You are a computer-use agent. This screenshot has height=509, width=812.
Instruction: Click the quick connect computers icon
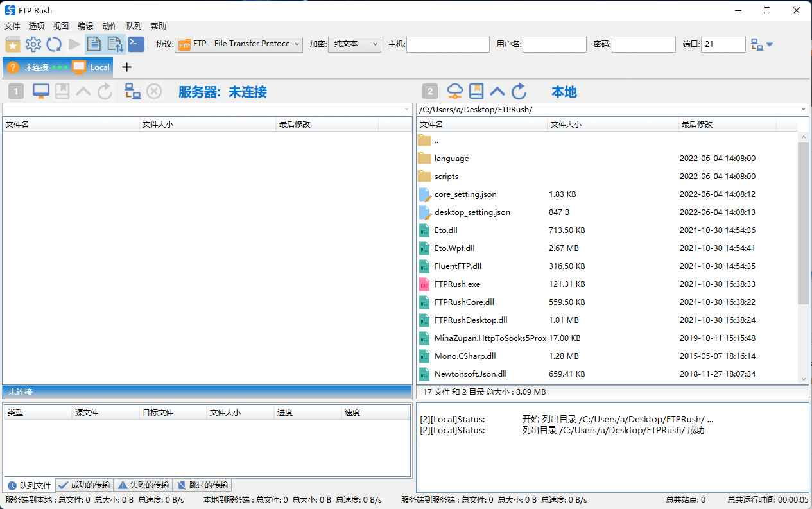pyautogui.click(x=757, y=45)
